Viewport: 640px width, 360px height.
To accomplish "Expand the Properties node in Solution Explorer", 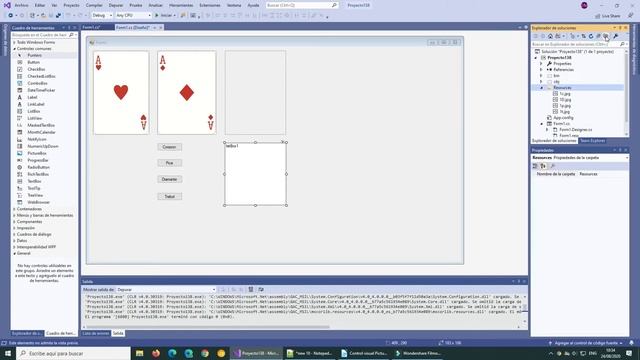I will click(x=541, y=64).
